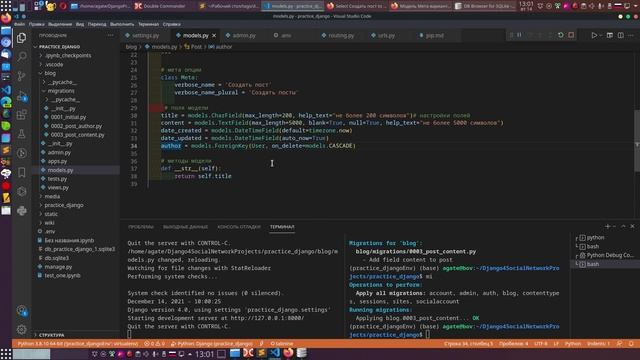This screenshot has width=640, height=360.
Task: Open manage.py in explorer
Action: (58, 267)
